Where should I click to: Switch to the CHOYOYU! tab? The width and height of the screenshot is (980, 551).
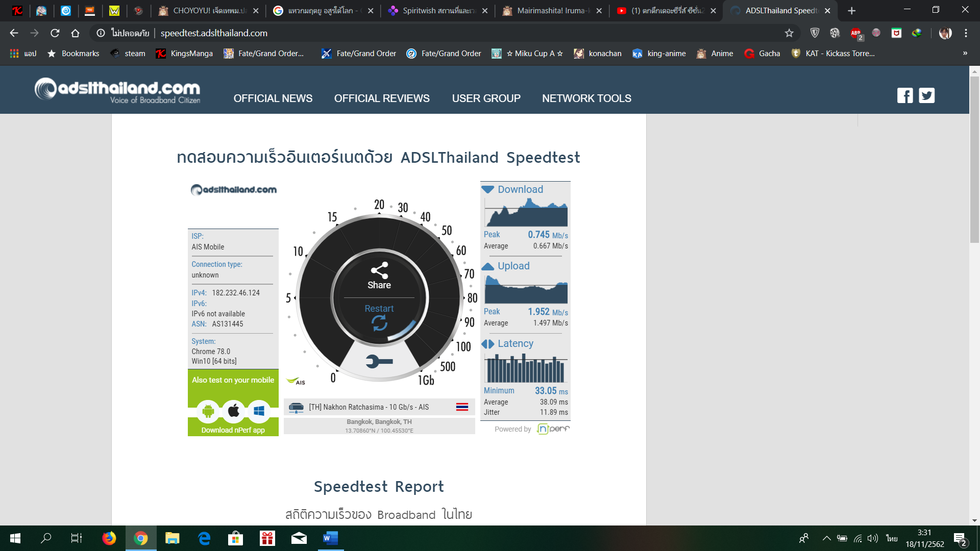point(208,10)
